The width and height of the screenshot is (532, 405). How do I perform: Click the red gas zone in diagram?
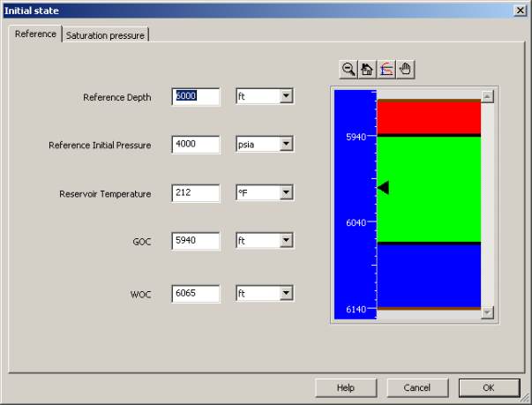(x=429, y=117)
